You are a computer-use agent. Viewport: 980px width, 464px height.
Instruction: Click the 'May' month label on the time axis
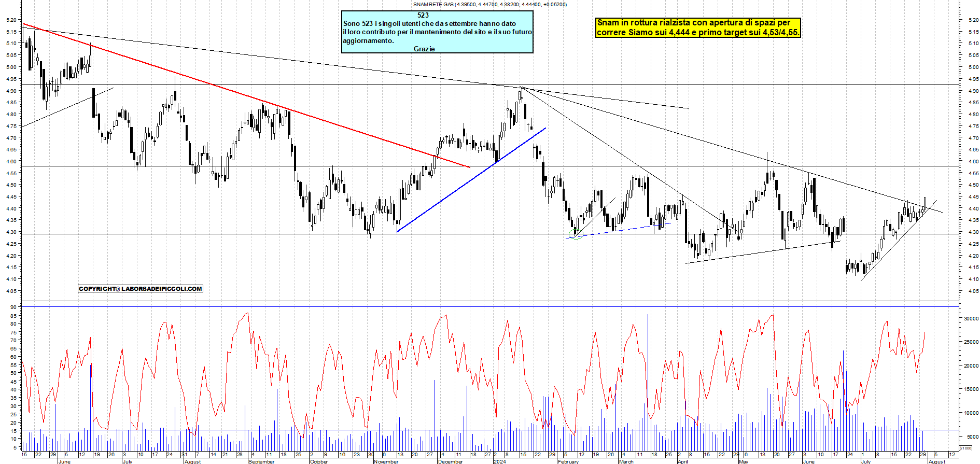click(x=744, y=461)
